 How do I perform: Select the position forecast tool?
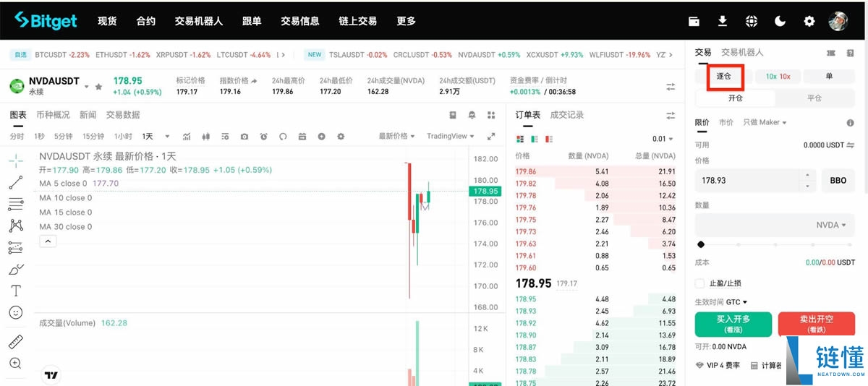coord(15,247)
